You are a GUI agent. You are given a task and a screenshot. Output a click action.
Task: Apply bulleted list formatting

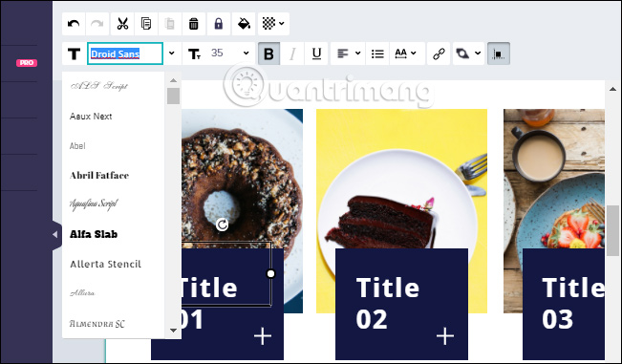click(x=377, y=54)
